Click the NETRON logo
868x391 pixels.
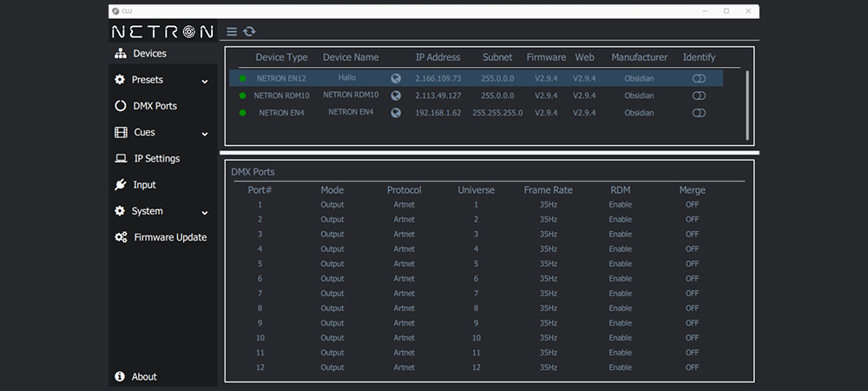pos(162,31)
